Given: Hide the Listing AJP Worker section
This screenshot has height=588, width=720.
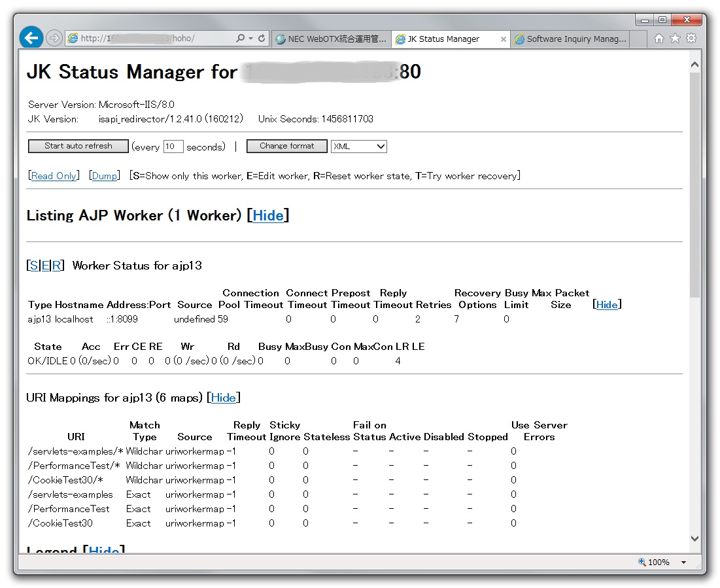Looking at the screenshot, I should pyautogui.click(x=268, y=216).
